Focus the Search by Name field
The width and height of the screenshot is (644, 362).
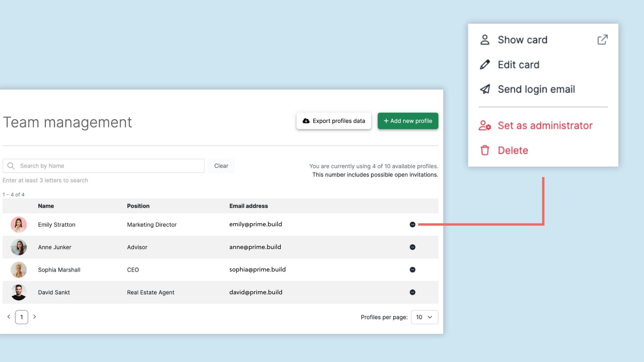103,166
